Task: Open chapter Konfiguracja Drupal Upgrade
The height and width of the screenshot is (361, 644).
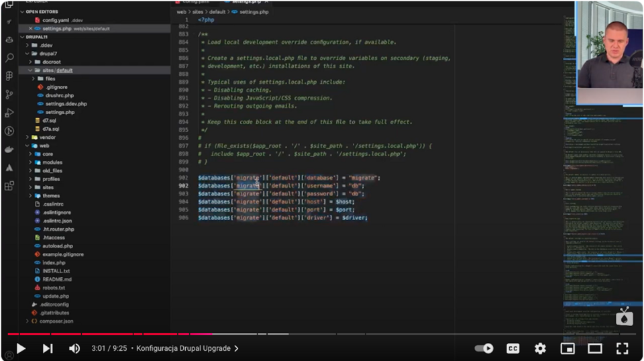Action: (x=187, y=348)
